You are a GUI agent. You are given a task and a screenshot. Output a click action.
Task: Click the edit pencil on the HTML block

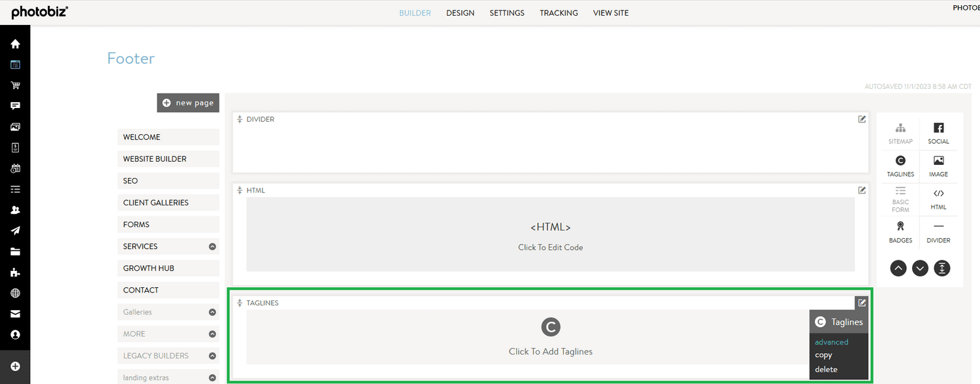(x=862, y=190)
